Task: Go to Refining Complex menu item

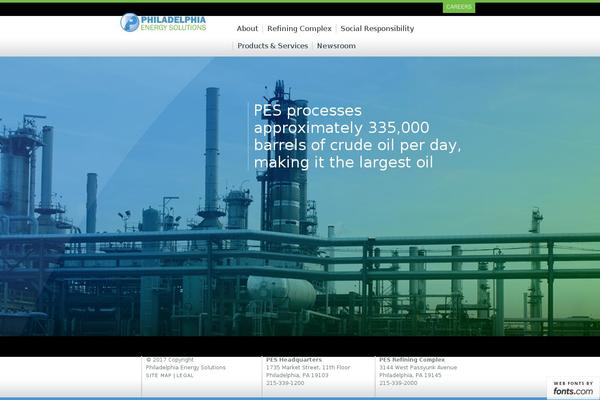Action: (299, 28)
